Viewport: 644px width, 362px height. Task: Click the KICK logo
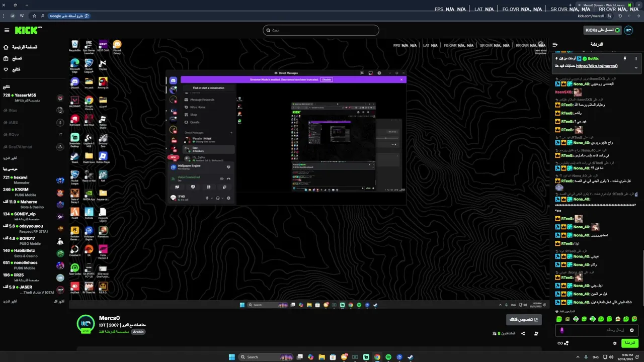[28, 30]
